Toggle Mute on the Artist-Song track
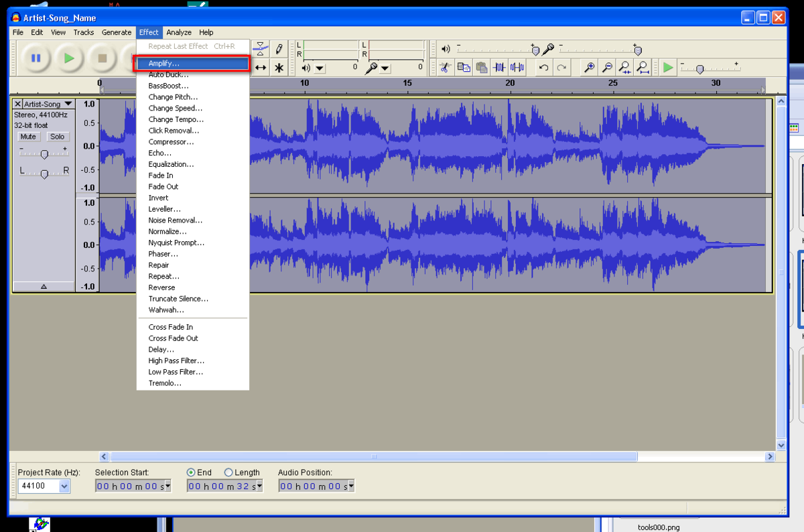This screenshot has height=532, width=804. pos(28,137)
